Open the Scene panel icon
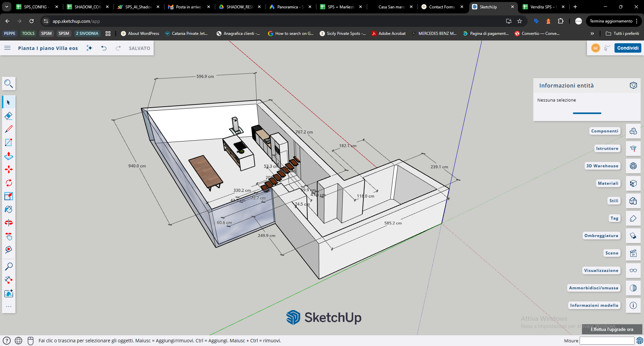Screen dimensions: 644x346 [633, 253]
